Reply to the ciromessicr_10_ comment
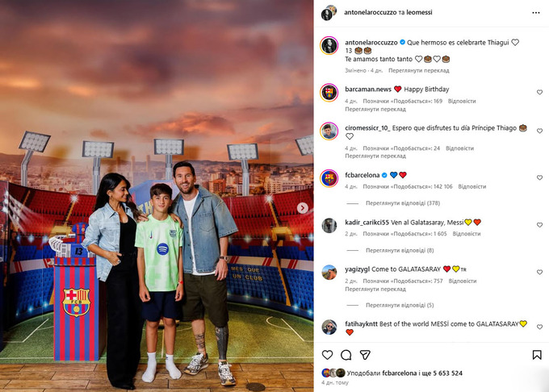The image size is (549, 392). 459,148
